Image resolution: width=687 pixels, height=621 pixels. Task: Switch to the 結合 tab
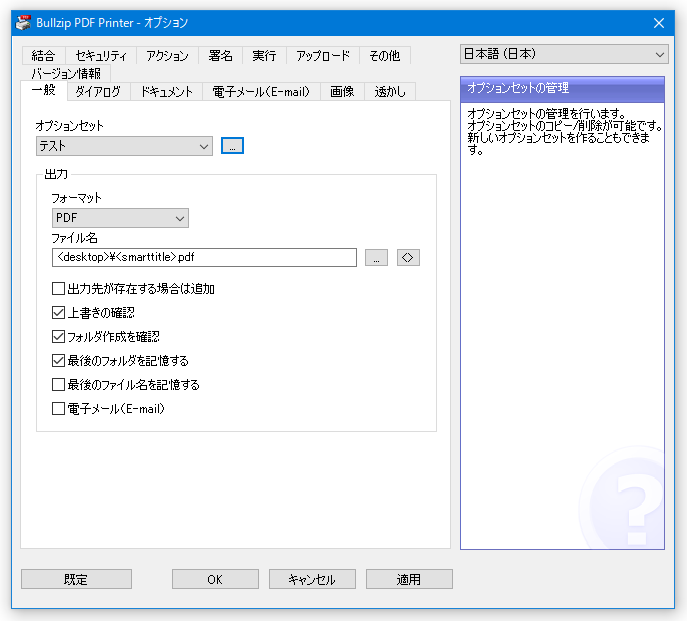43,56
